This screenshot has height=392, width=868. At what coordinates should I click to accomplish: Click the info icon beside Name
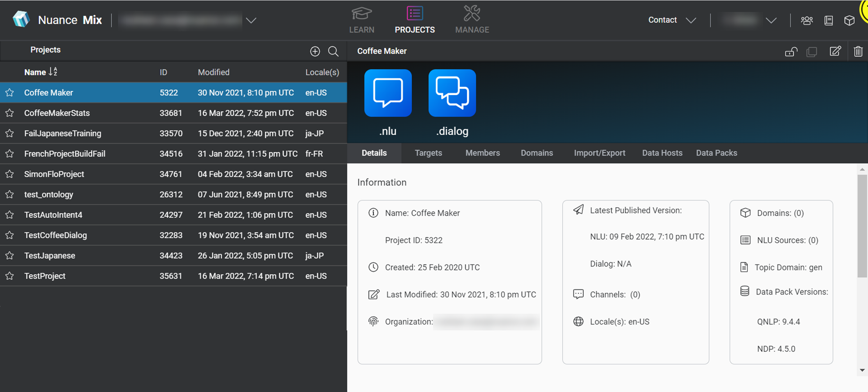tap(373, 213)
